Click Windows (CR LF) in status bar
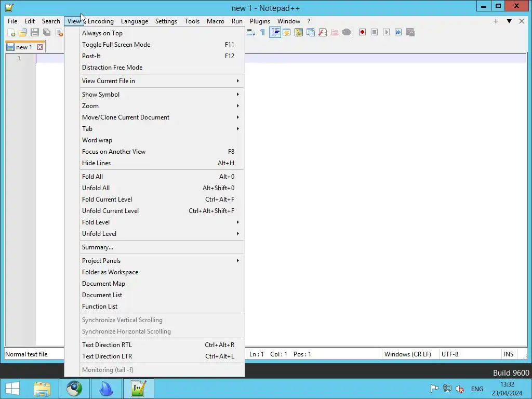This screenshot has width=532, height=399. click(410, 354)
